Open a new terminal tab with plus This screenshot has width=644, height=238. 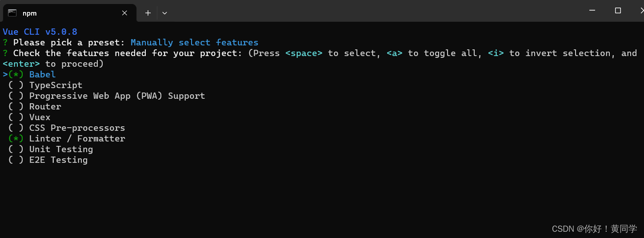click(148, 13)
